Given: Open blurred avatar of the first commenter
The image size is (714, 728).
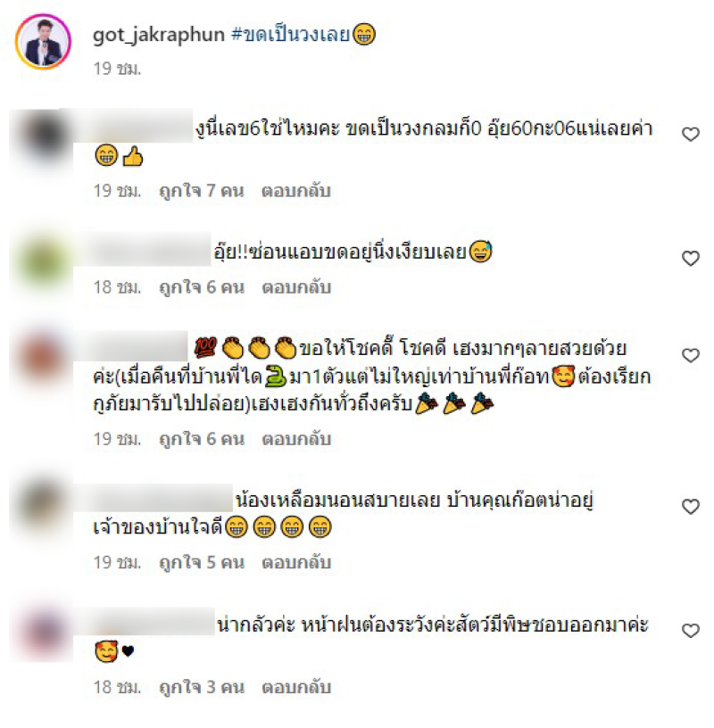Looking at the screenshot, I should 43,136.
